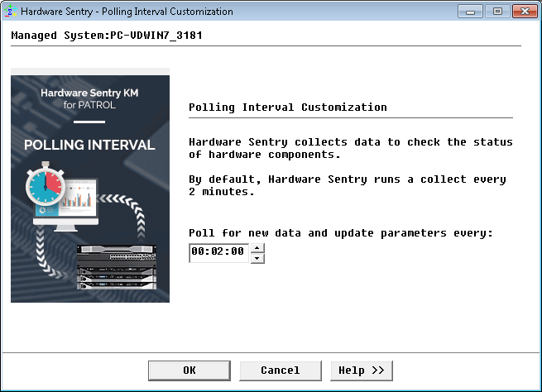Click 'Hardware Sentry collects data' description text

click(351, 148)
